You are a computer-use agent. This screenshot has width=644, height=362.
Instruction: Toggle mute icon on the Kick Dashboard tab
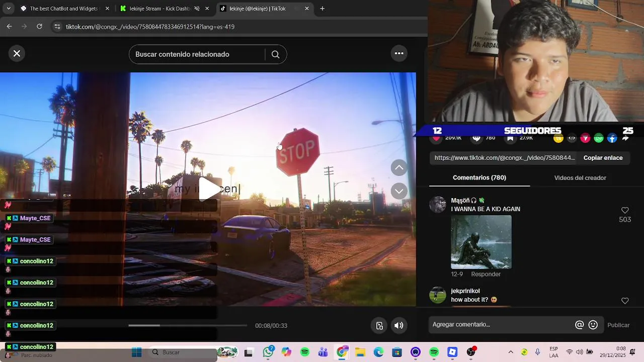(197, 9)
